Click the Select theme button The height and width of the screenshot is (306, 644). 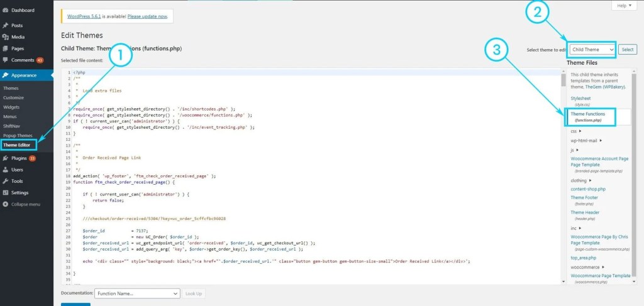pyautogui.click(x=627, y=50)
